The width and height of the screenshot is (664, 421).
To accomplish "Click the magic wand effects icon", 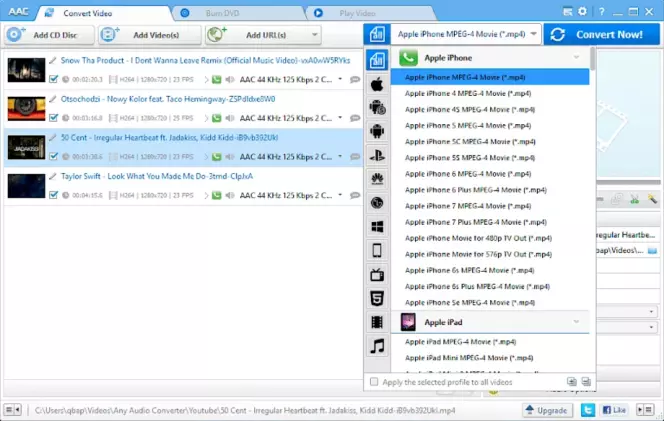I will (652, 199).
